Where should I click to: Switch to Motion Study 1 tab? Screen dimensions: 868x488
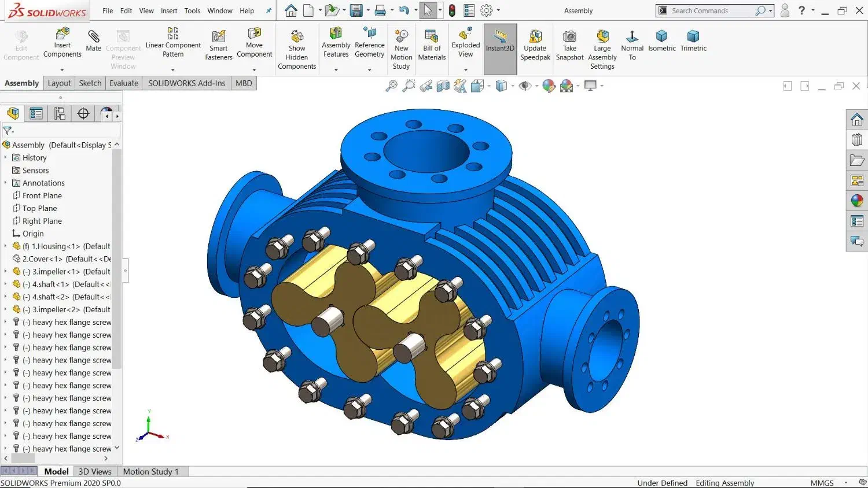(150, 472)
